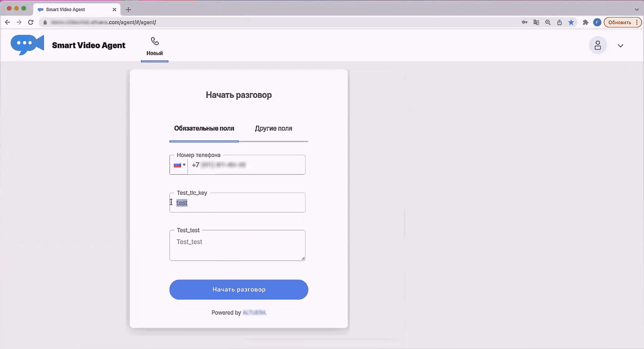The width and height of the screenshot is (644, 349).
Task: Open the country flag code selector
Action: tap(179, 165)
